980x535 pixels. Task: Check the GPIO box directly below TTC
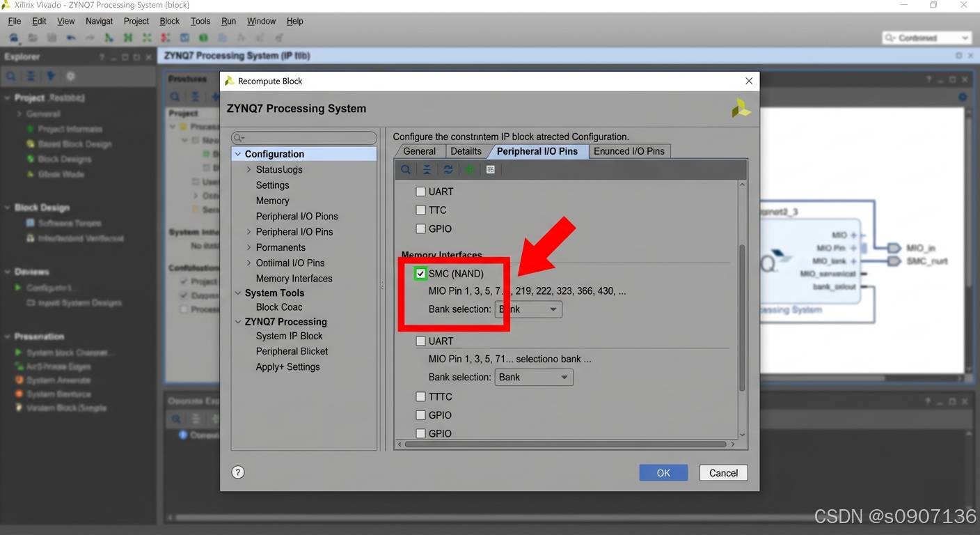(420, 228)
